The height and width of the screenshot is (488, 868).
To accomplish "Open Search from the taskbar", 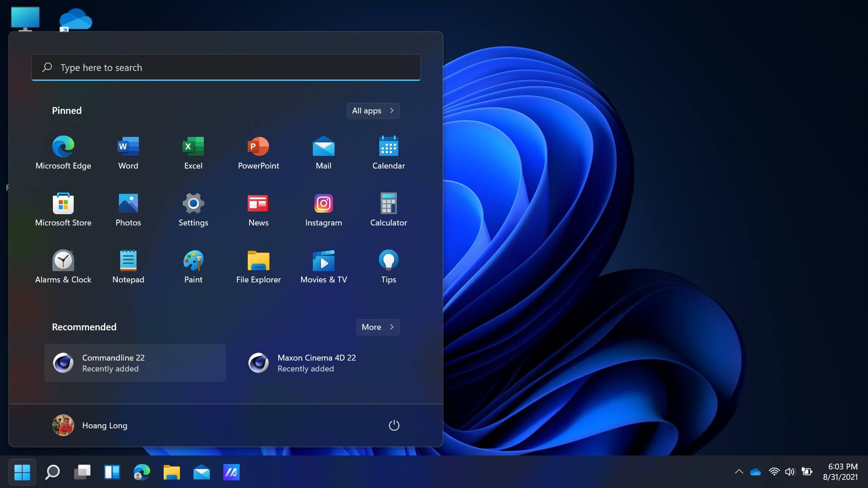I will tap(52, 472).
